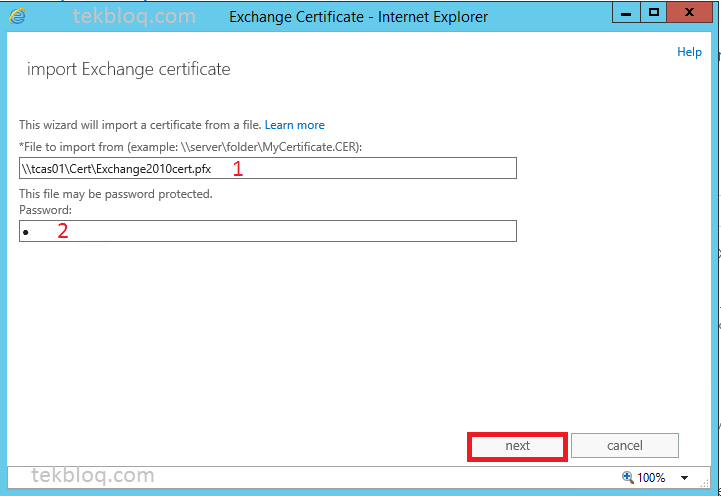Focus the certificate file path field
Viewport: 721px width, 496px height.
pos(268,168)
